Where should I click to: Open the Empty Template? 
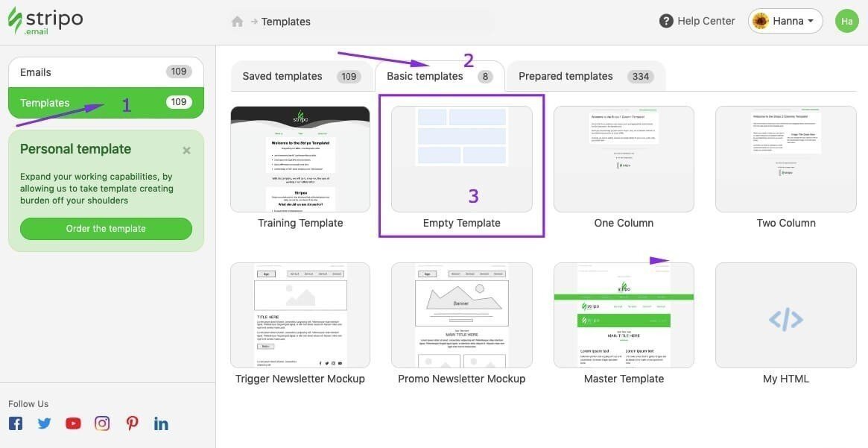(x=461, y=159)
